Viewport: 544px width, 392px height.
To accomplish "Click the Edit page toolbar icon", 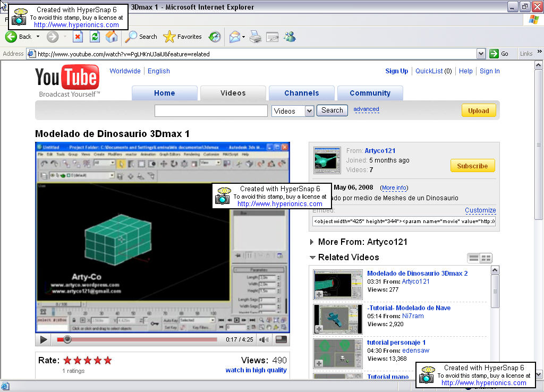I will coord(273,37).
